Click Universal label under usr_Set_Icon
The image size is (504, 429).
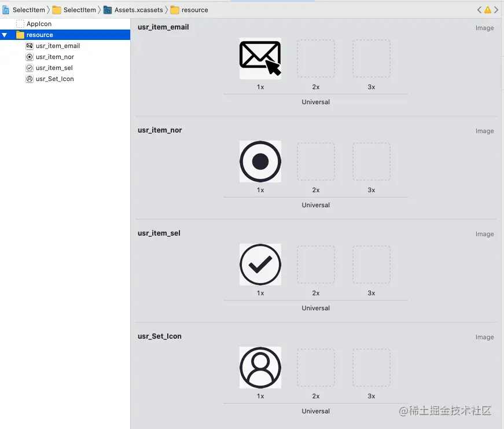315,411
